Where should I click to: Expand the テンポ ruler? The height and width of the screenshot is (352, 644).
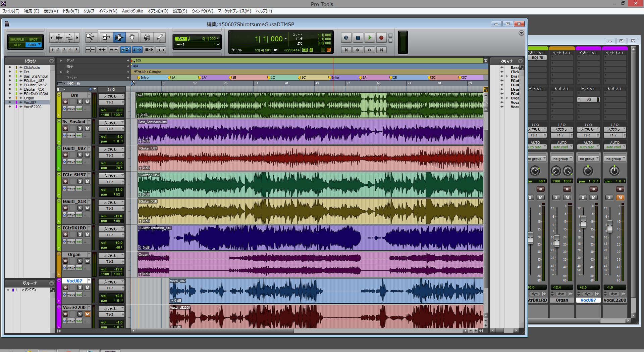point(61,61)
